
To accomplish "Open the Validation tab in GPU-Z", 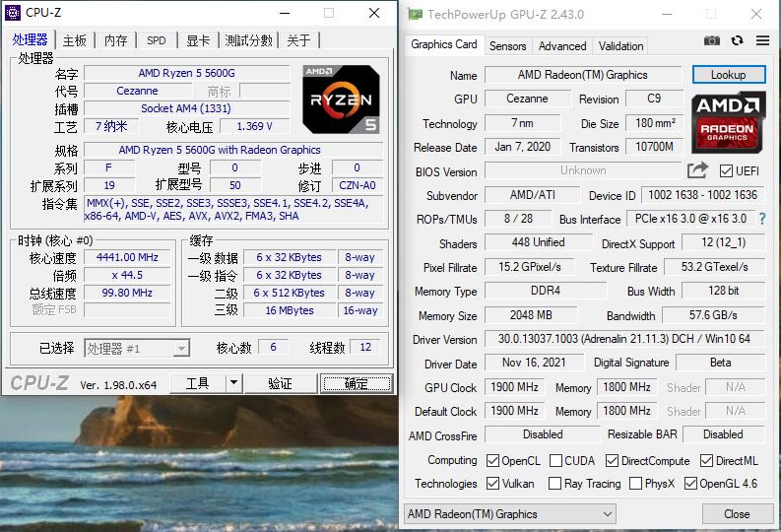I will tap(620, 46).
